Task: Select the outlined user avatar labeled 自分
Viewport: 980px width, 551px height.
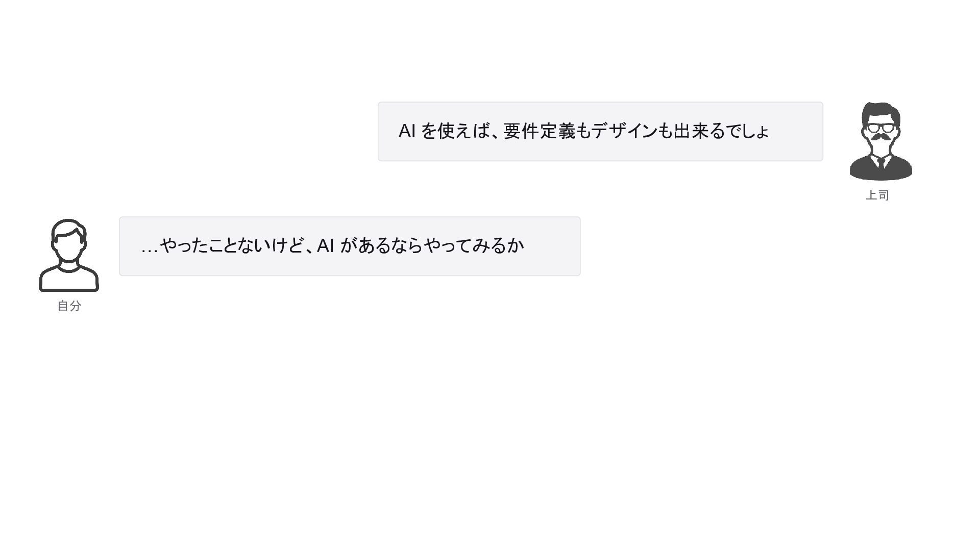Action: pyautogui.click(x=69, y=255)
